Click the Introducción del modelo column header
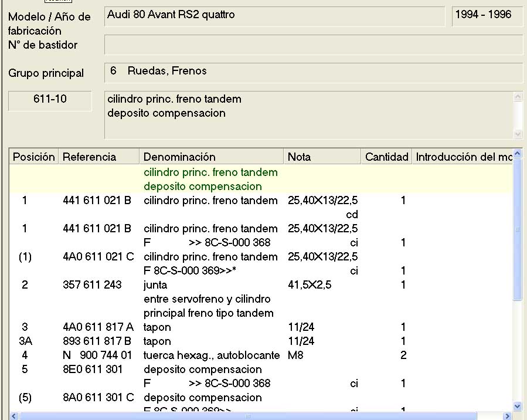The image size is (527, 420). (x=463, y=157)
